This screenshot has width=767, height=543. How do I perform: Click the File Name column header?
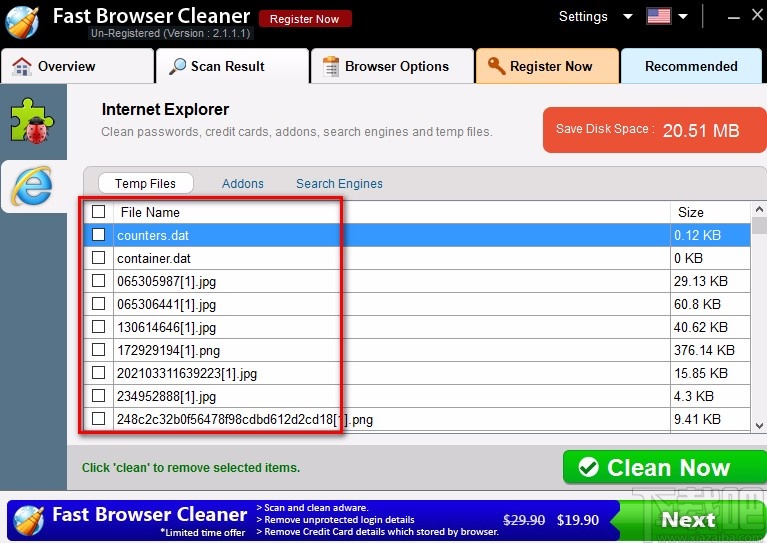pos(391,212)
